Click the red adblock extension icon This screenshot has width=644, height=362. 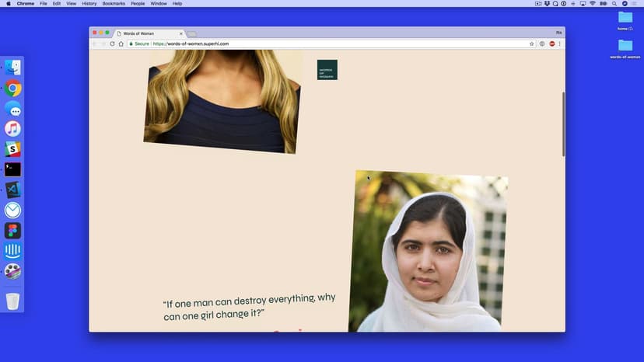click(551, 44)
